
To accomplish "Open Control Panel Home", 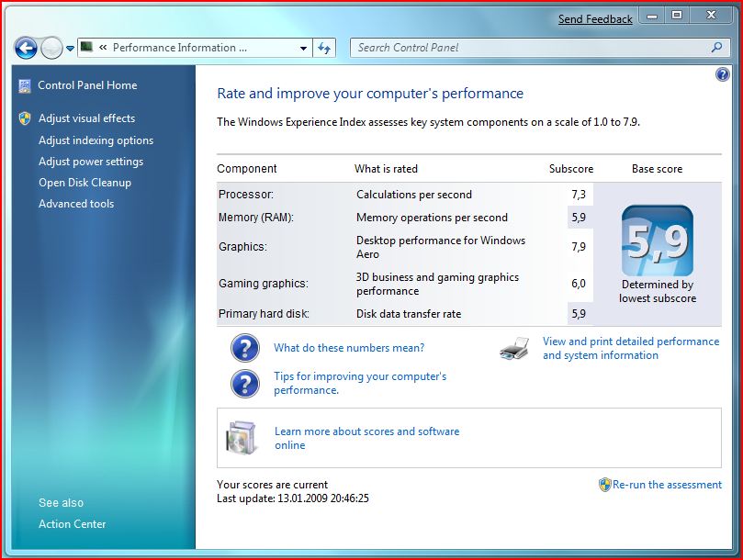I will [x=87, y=85].
